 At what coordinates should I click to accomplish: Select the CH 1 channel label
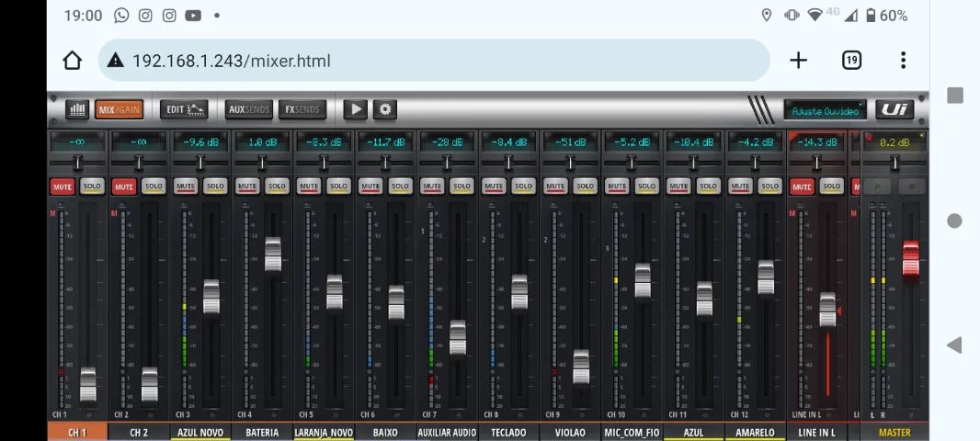pos(77,432)
